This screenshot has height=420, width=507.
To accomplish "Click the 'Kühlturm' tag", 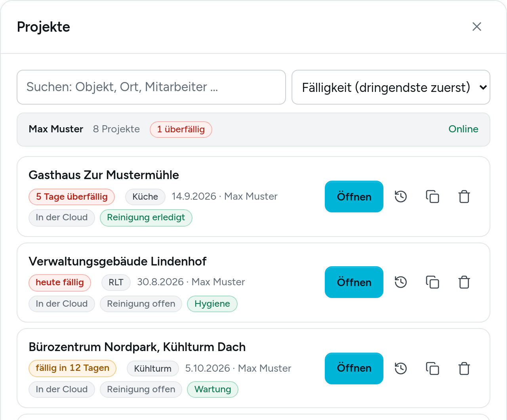I will coord(153,369).
